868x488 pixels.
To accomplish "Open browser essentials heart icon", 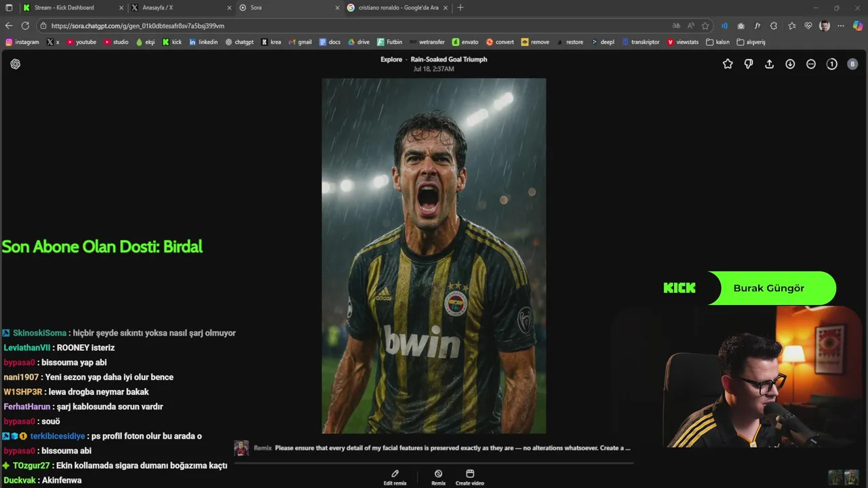I will 808,26.
